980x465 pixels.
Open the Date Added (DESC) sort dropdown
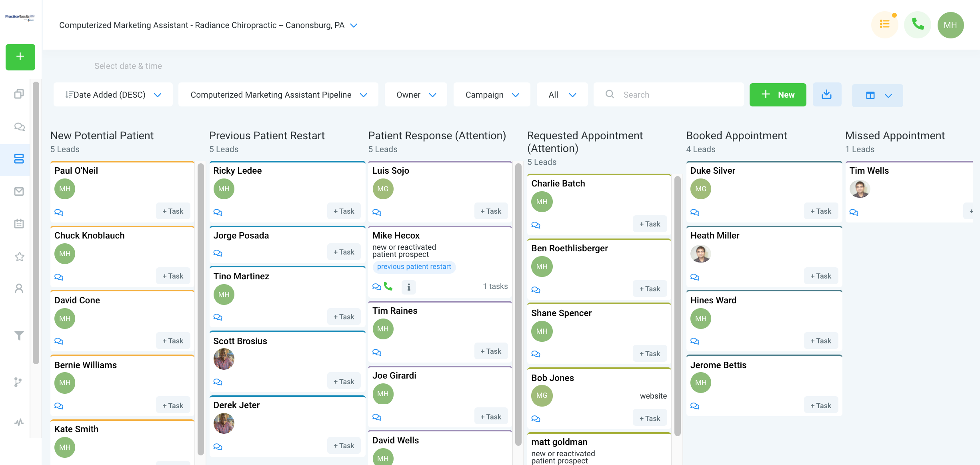(113, 95)
